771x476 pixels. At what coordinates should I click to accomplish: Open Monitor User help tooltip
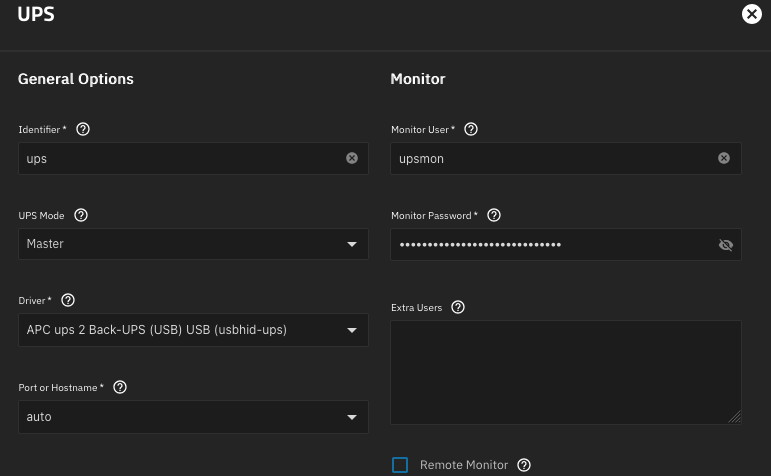(471, 129)
